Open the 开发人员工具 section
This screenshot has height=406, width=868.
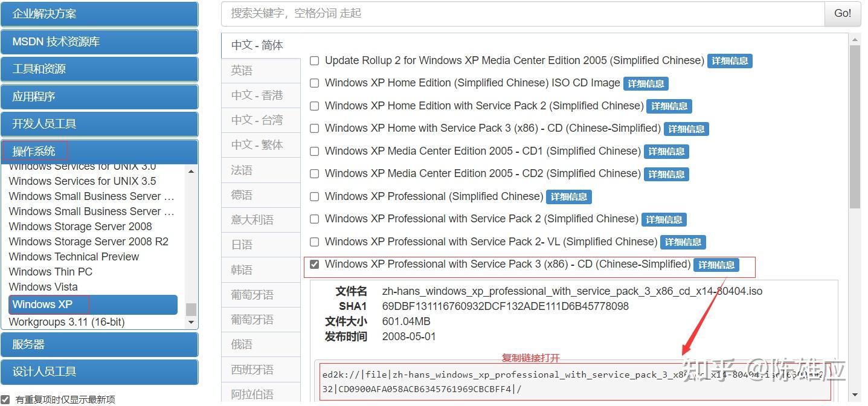click(x=100, y=124)
